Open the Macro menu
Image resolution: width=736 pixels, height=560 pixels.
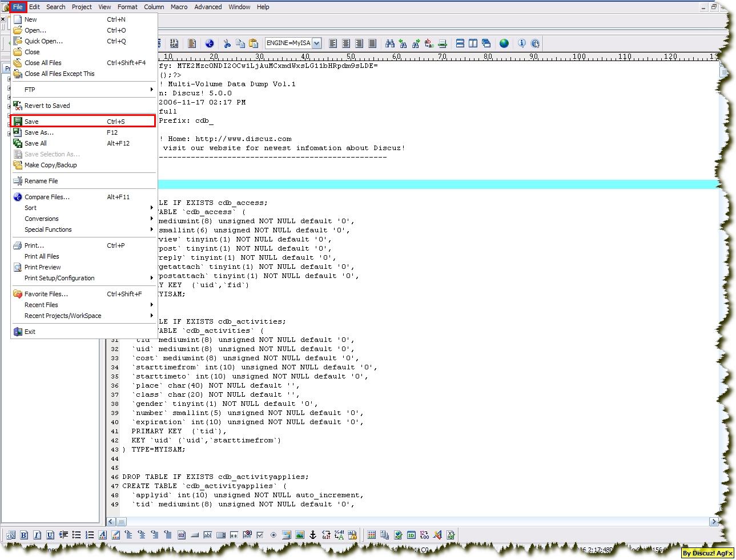click(179, 7)
